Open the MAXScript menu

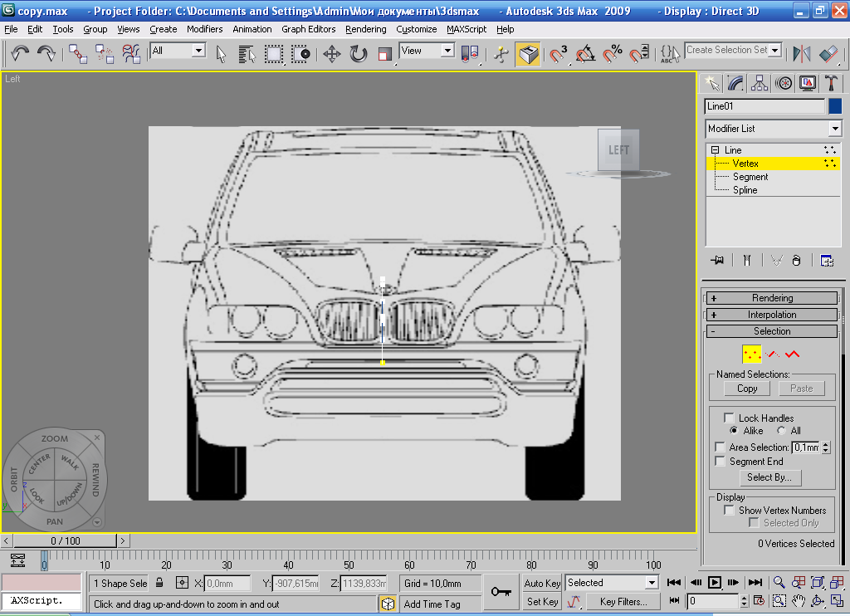click(x=467, y=29)
